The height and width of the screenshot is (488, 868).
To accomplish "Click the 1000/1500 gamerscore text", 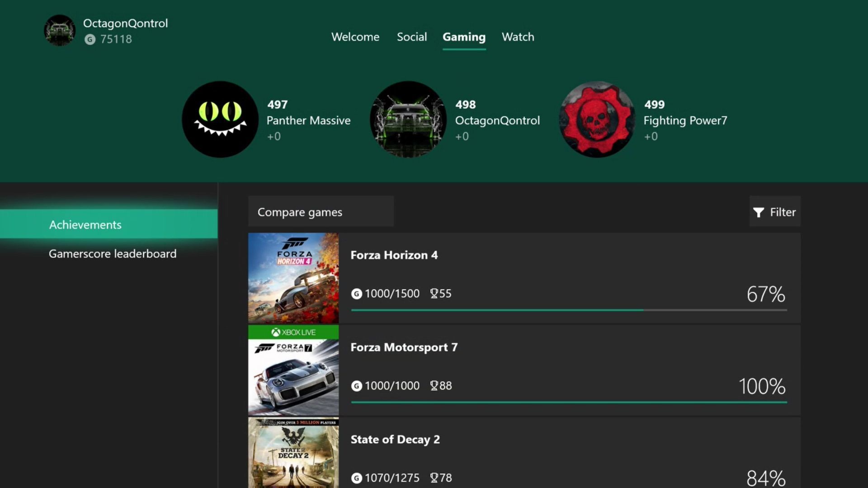I will click(x=392, y=294).
